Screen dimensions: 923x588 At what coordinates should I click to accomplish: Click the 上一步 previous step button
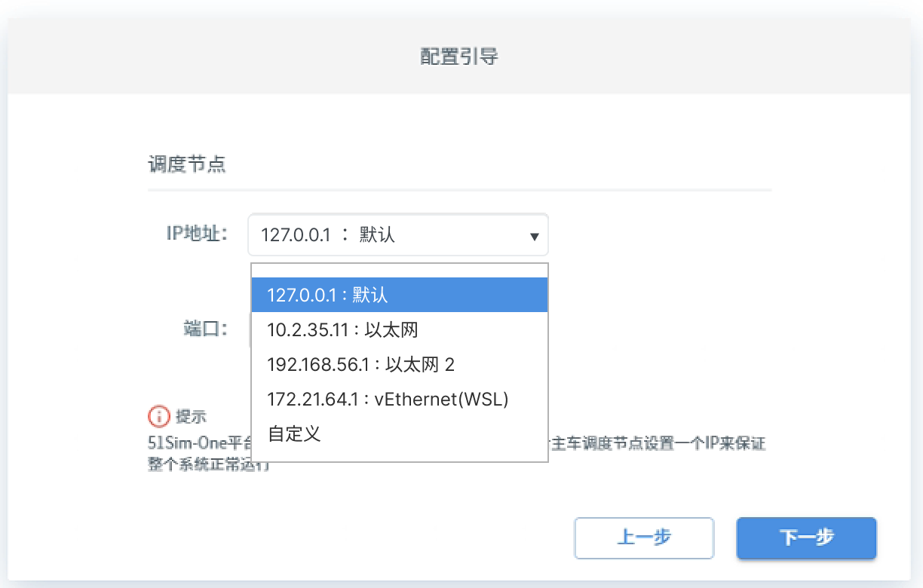tap(644, 537)
